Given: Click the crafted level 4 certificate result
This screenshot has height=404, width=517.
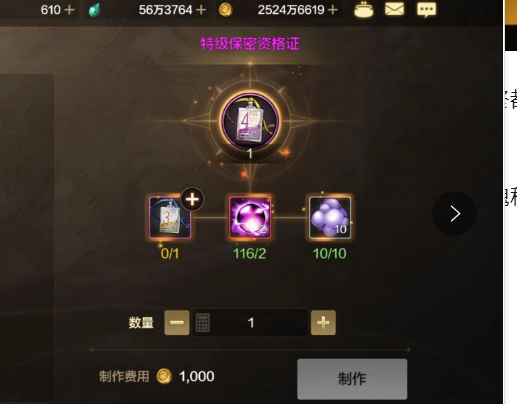Looking at the screenshot, I should coord(250,121).
